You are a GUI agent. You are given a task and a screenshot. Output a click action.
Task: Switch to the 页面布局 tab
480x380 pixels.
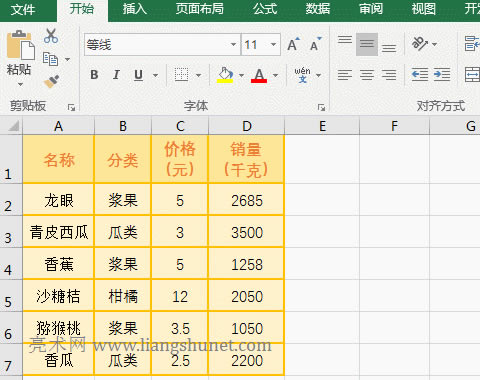coord(200,9)
